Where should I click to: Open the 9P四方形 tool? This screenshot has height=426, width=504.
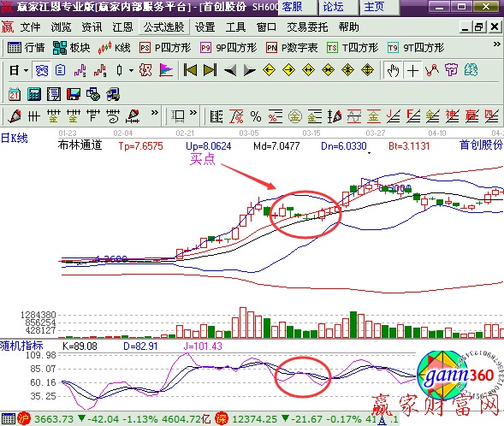(x=228, y=48)
